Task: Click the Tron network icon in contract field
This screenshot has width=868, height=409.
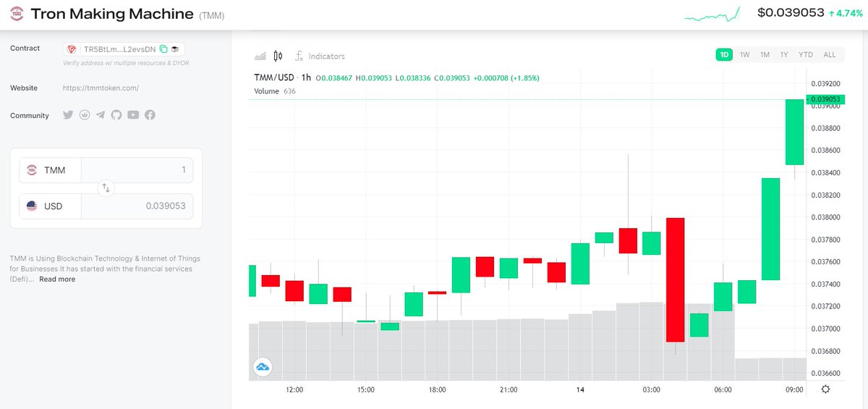Action: click(72, 49)
